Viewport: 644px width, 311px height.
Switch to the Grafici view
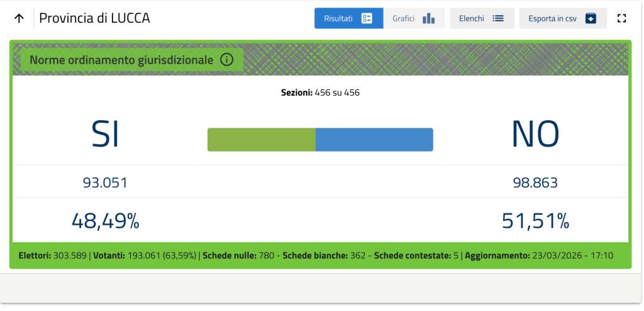[x=404, y=18]
